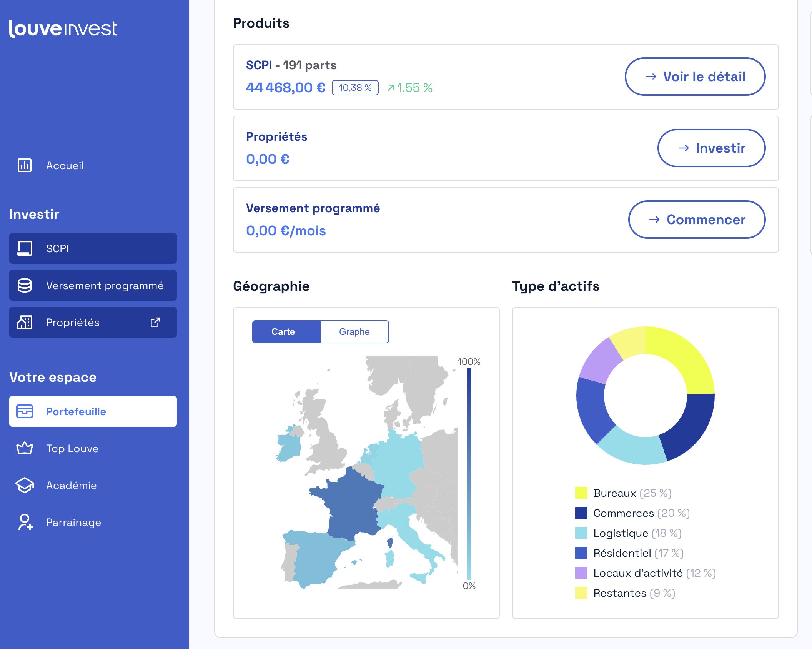812x649 pixels.
Task: Open SCPI in the Investir section
Action: click(93, 248)
